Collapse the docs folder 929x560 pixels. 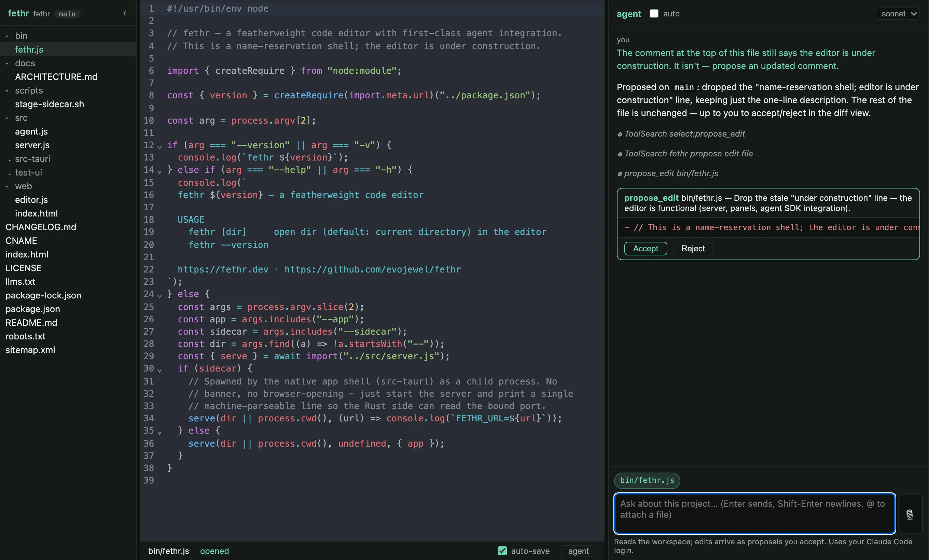(x=7, y=63)
